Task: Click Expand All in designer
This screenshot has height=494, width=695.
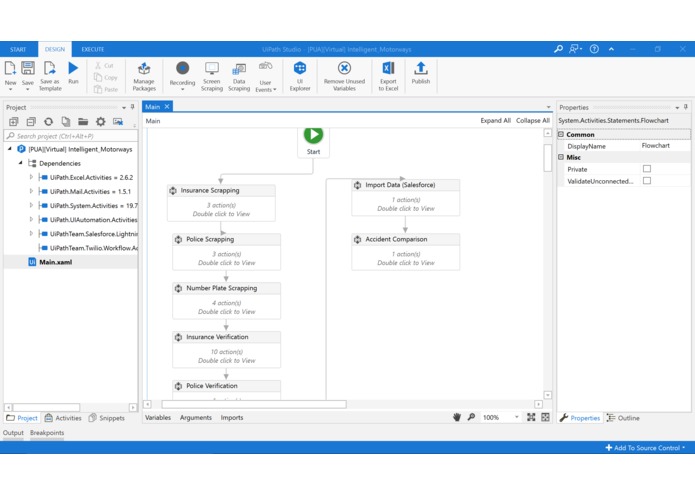Action: click(496, 121)
